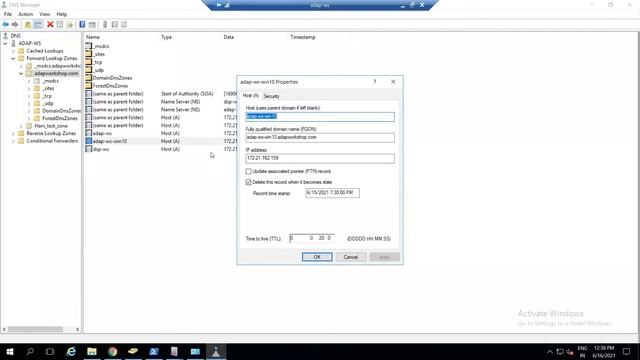640x360 pixels.
Task: Click the Fully qualified domain name field
Action: [320, 138]
